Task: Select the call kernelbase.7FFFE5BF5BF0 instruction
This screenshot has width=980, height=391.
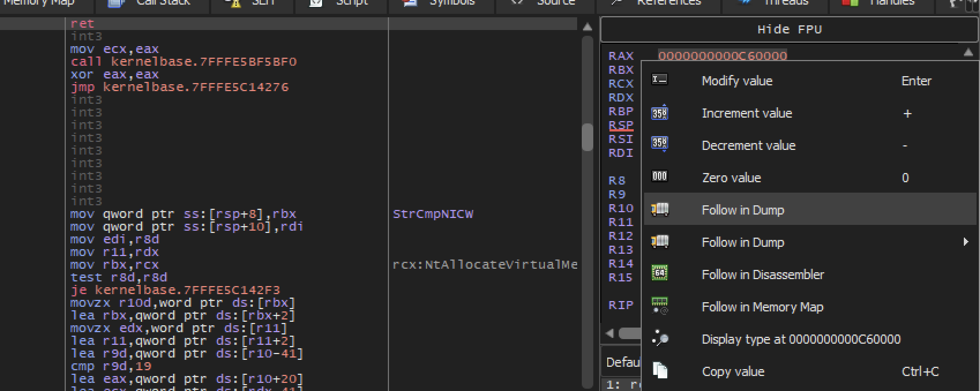Action: pyautogui.click(x=184, y=62)
